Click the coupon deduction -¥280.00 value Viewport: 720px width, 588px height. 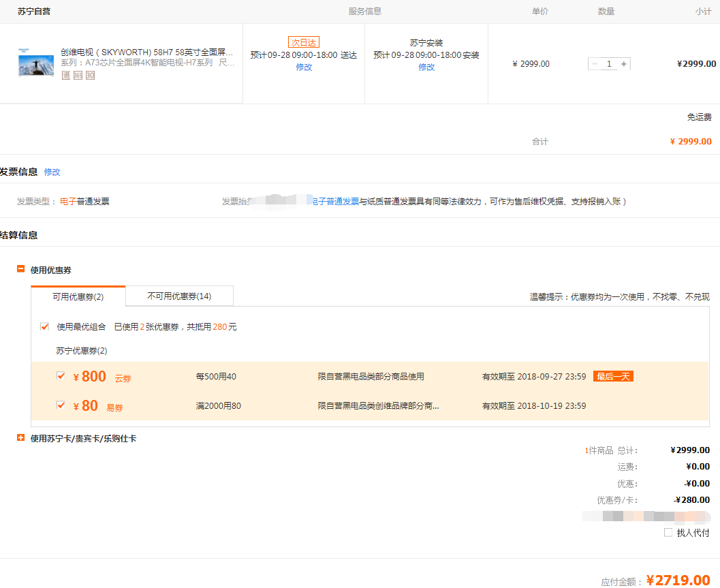pyautogui.click(x=691, y=500)
